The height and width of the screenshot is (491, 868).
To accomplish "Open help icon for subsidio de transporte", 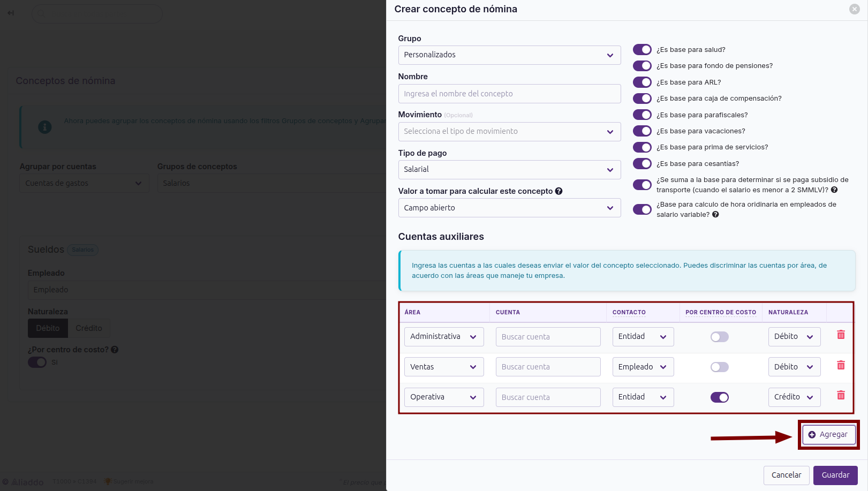I will pyautogui.click(x=834, y=190).
